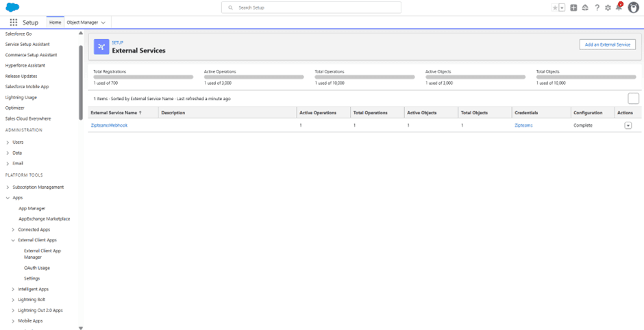The height and width of the screenshot is (330, 644).
Task: Click the Total Registrations usage bar
Action: pos(143,77)
